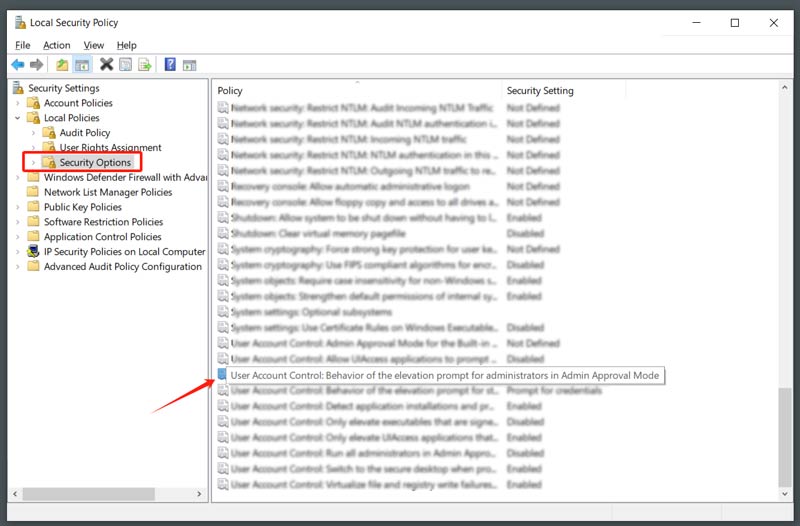Toggle the Show/Hide Console Tree icon
Screen dimensions: 800x526
82,65
